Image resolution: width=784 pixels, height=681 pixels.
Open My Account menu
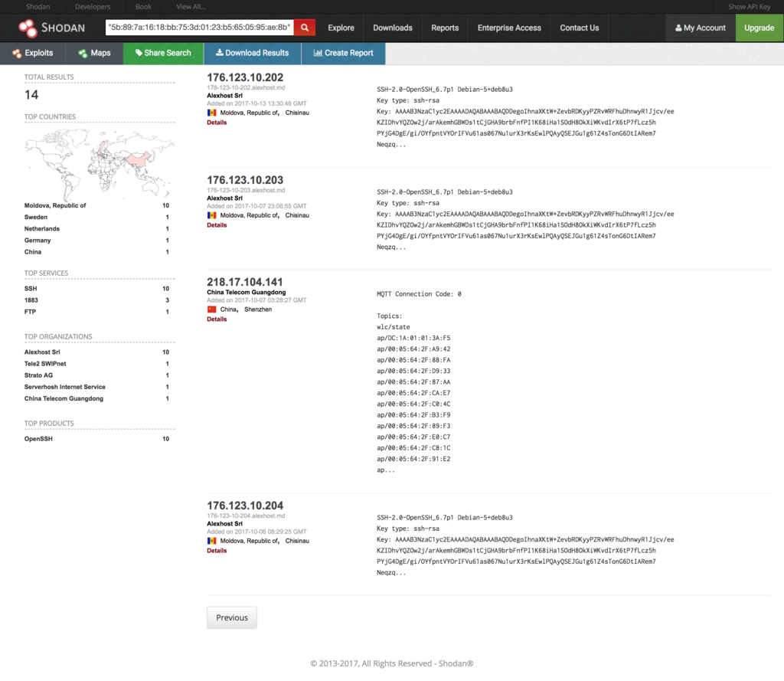700,28
